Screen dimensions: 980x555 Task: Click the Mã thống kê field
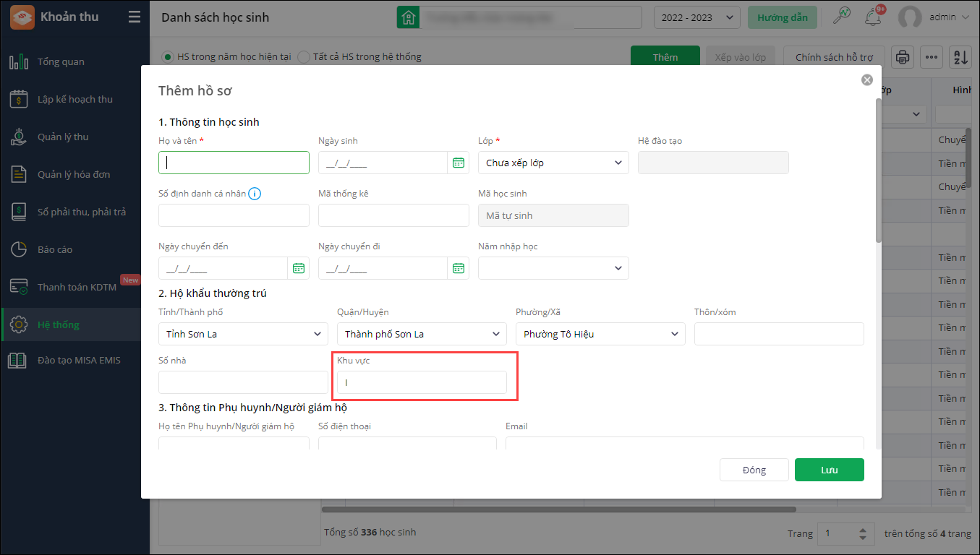[393, 215]
